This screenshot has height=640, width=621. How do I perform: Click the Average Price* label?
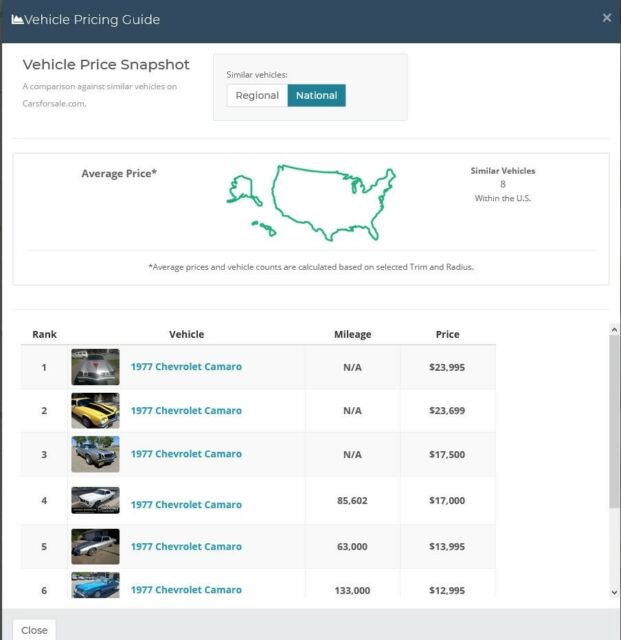pyautogui.click(x=119, y=173)
